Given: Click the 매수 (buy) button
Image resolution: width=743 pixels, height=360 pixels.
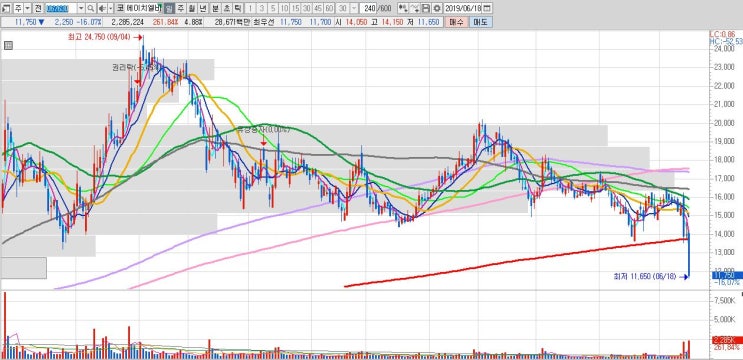Looking at the screenshot, I should click(x=456, y=22).
